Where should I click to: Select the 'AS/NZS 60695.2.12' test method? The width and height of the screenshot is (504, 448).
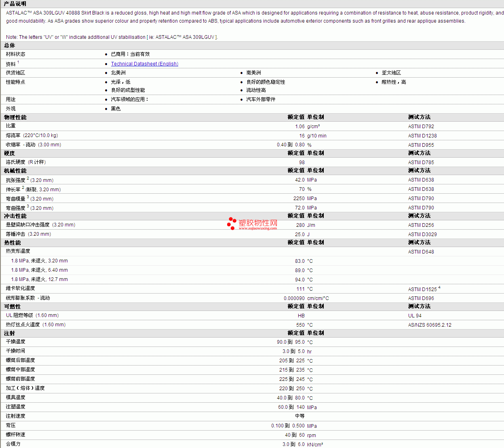click(x=430, y=325)
